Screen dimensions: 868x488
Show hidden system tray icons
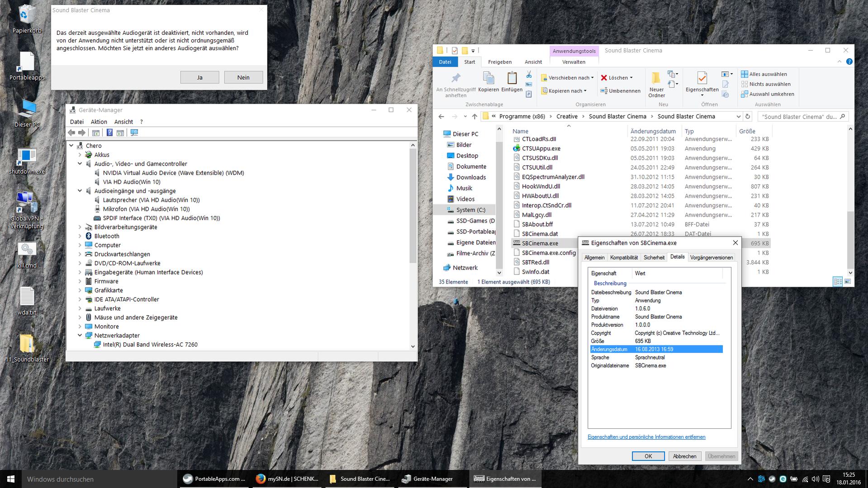click(x=750, y=479)
